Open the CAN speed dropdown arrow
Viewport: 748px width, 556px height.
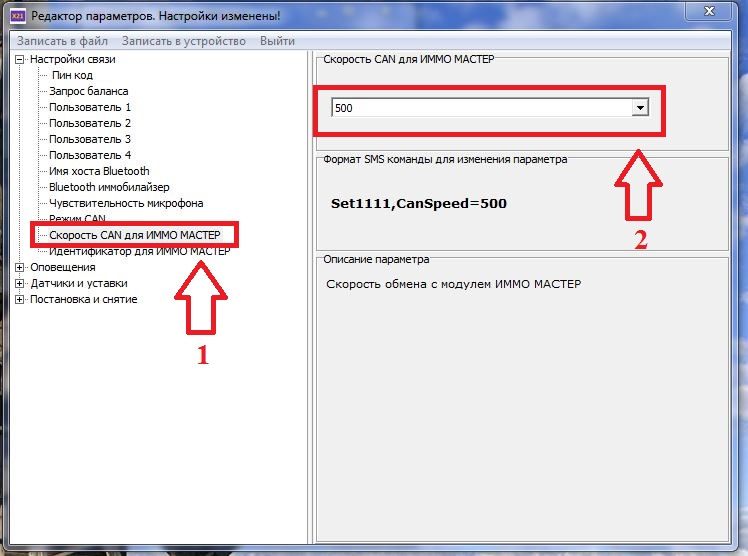[640, 108]
